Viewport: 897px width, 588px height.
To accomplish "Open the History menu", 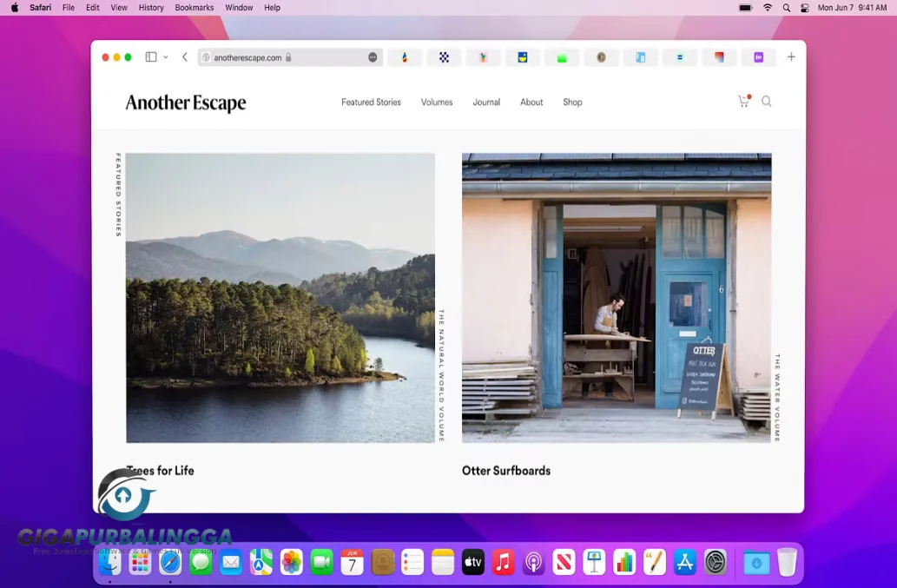I will point(150,8).
